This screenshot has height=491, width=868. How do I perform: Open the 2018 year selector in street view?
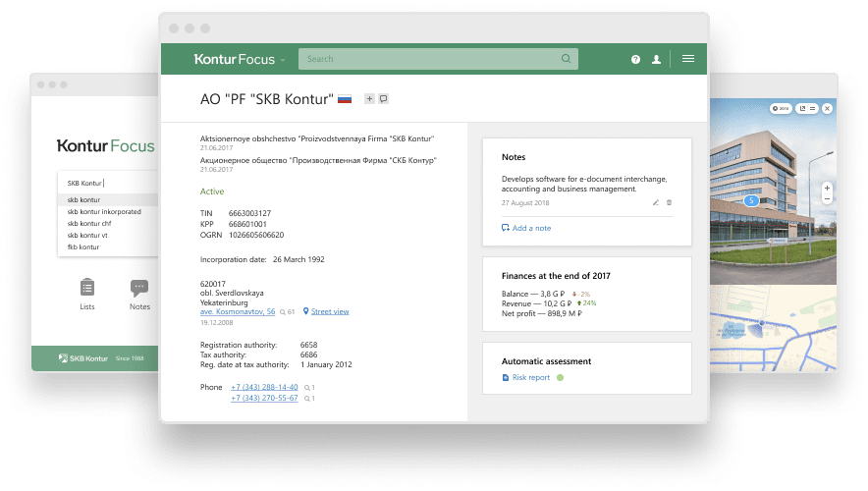781,108
